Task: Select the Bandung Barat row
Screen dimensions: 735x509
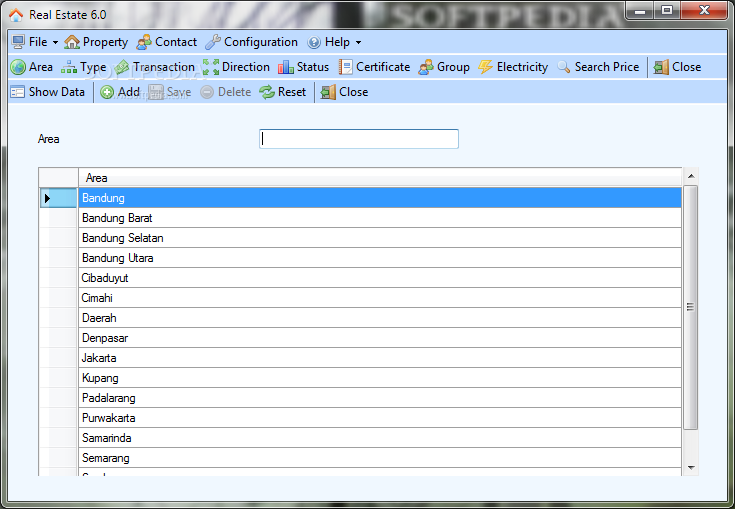Action: (x=380, y=218)
